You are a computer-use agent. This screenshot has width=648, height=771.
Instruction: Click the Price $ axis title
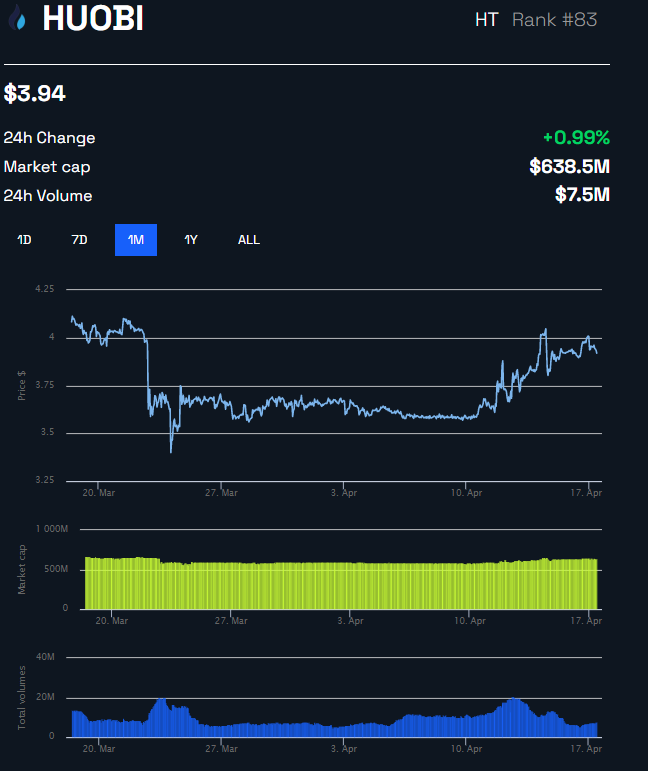pos(21,386)
